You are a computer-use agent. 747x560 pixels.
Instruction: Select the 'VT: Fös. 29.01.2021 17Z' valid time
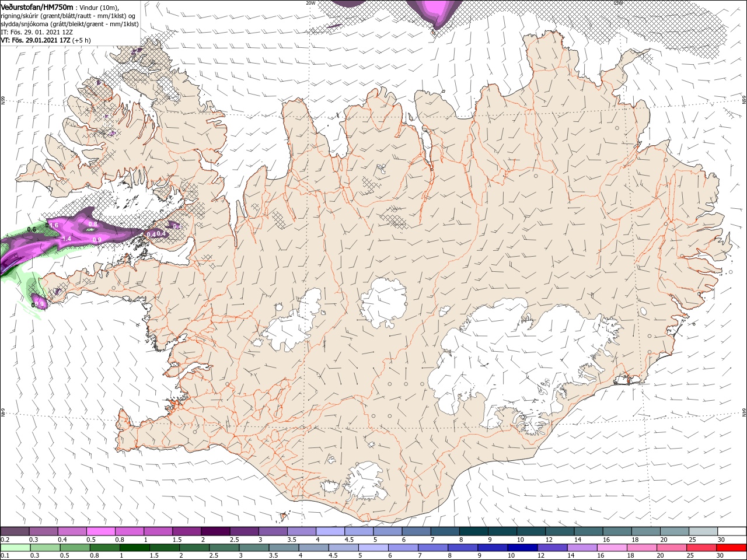(x=36, y=40)
